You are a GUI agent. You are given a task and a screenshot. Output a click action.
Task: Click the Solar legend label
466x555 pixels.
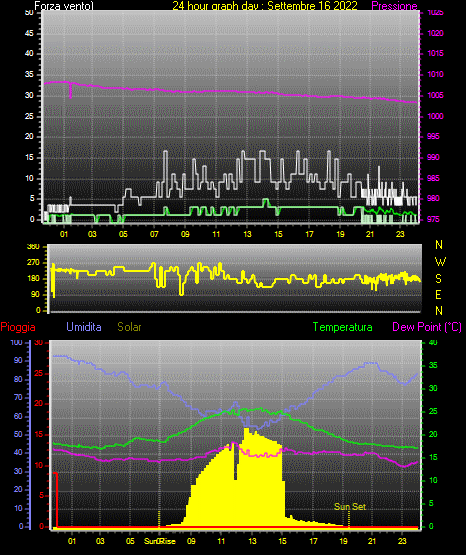(130, 327)
